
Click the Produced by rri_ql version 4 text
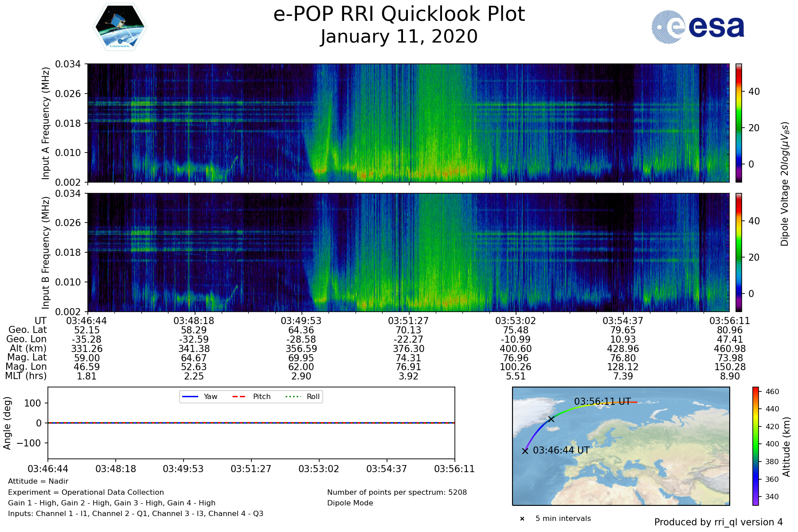(x=718, y=522)
